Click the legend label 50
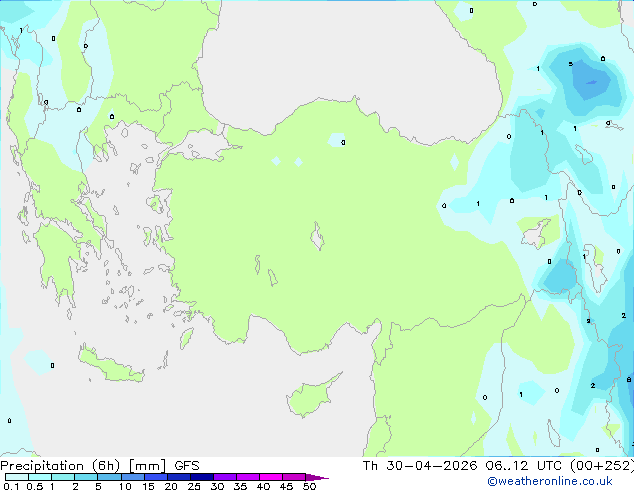Viewport: 634px width, 490px height. [309, 486]
